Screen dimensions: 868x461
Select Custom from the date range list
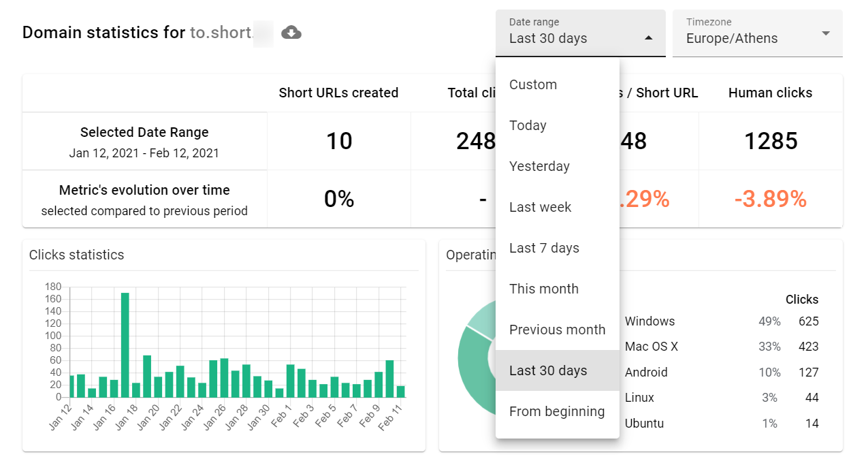(x=533, y=84)
